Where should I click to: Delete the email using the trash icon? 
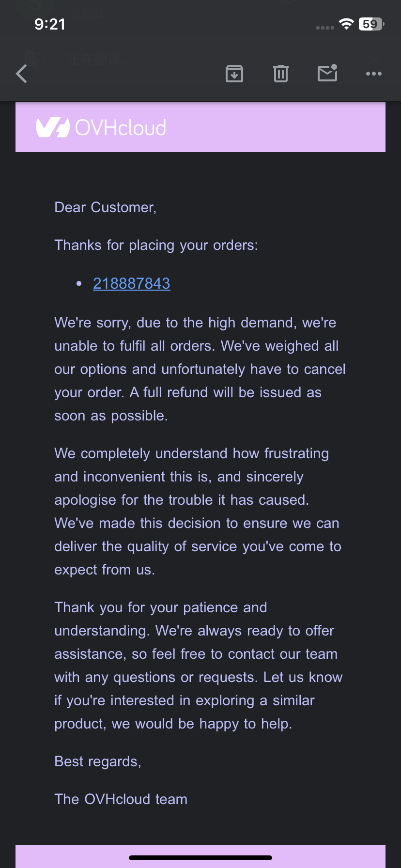(x=281, y=74)
